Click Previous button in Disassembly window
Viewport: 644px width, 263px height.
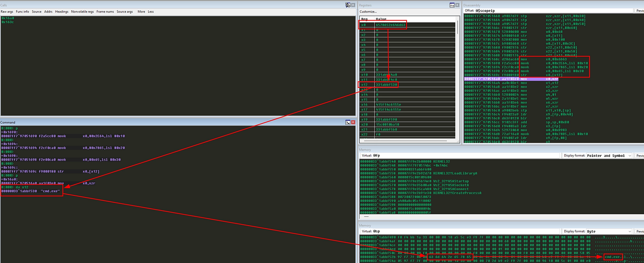(640, 10)
